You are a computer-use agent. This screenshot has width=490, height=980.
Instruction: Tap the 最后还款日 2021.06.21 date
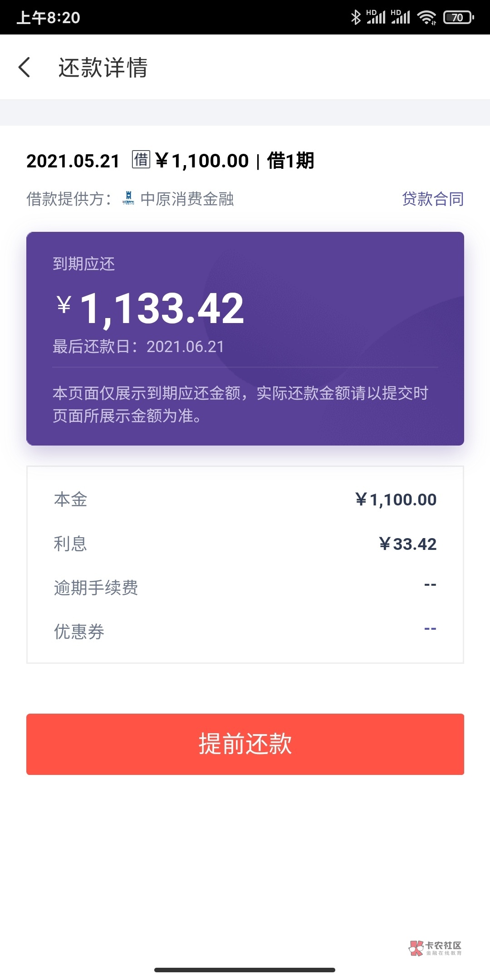138,347
